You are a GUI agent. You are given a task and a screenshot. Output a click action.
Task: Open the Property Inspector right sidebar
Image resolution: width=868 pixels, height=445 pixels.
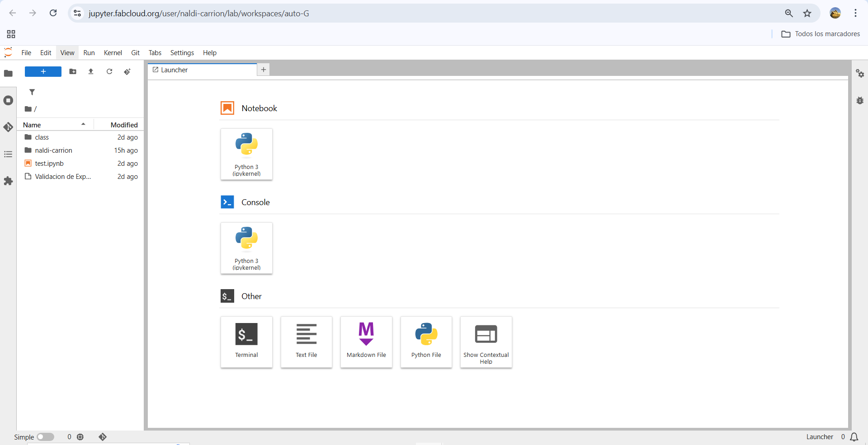860,73
